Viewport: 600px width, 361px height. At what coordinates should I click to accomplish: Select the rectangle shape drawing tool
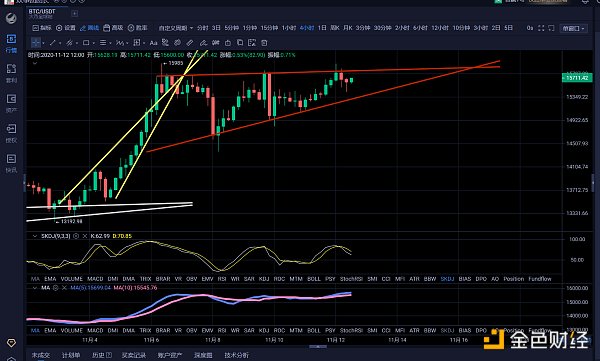(86, 43)
